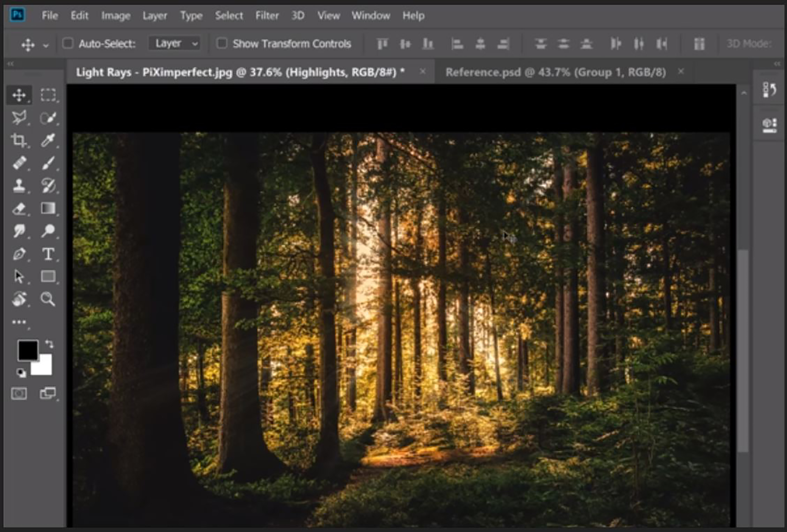
Task: Select the Gradient tool
Action: tap(48, 208)
